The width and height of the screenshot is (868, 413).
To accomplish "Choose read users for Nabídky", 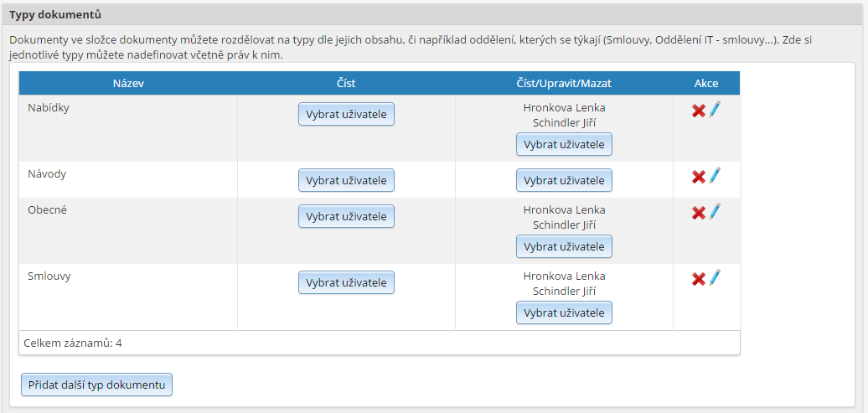I will click(347, 114).
